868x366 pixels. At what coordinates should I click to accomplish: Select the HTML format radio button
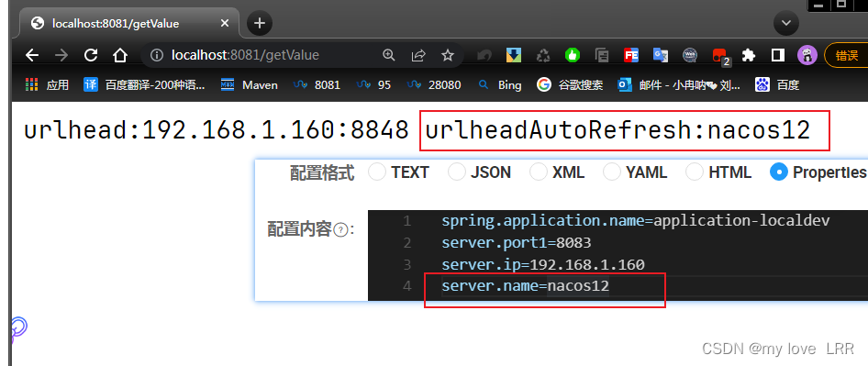coord(695,172)
